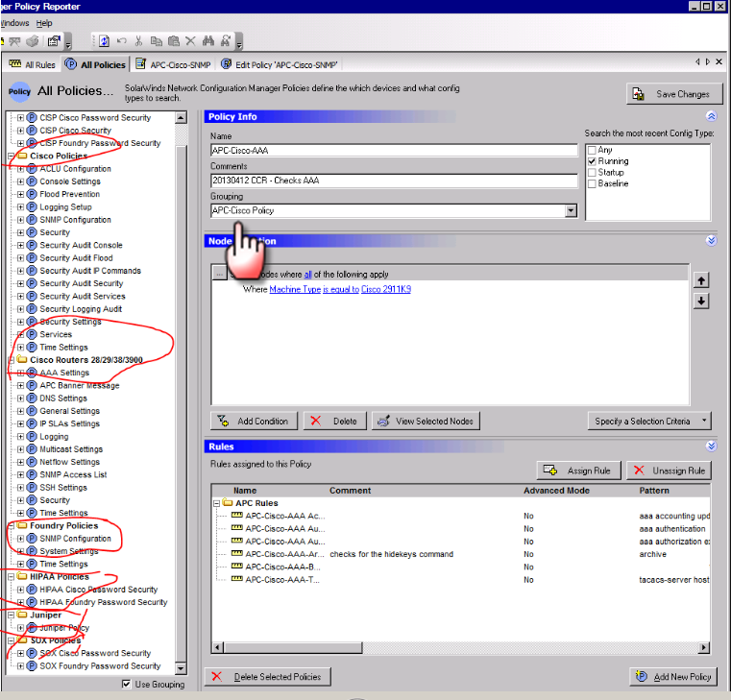This screenshot has width=731, height=700.
Task: Collapse the Cisco Policies folder
Action: click(x=12, y=157)
